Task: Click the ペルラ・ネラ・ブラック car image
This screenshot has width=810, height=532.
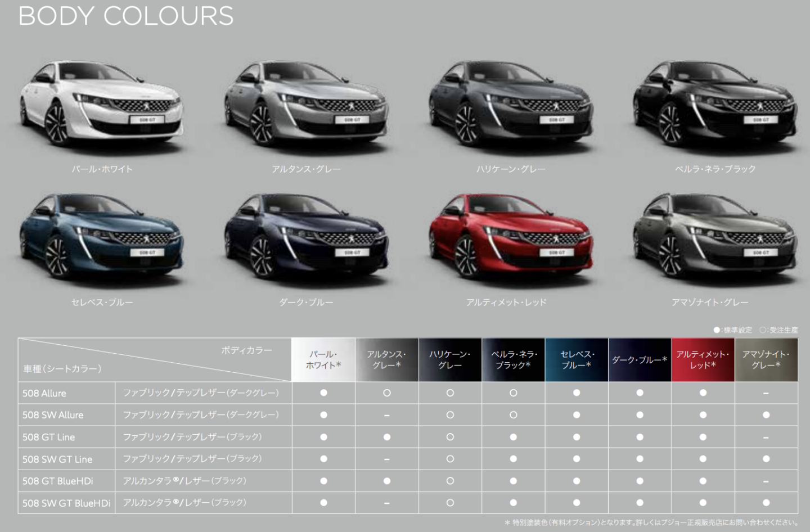Action: (x=715, y=103)
